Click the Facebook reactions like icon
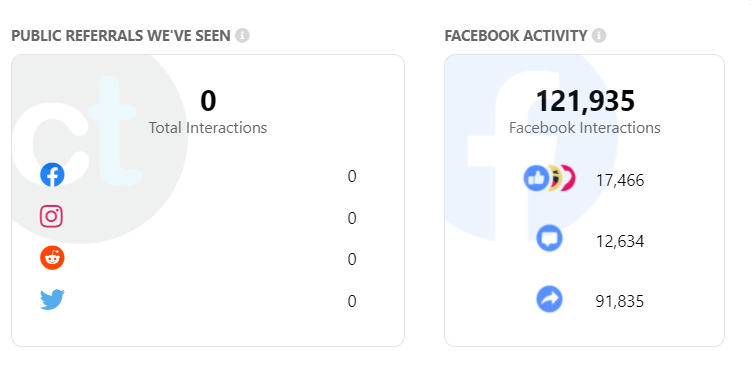The width and height of the screenshot is (751, 372). coord(536,179)
